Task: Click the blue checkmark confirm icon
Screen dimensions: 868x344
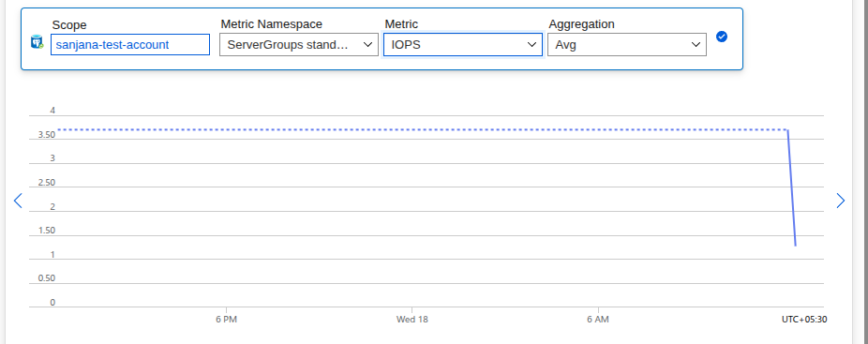Action: pyautogui.click(x=722, y=37)
